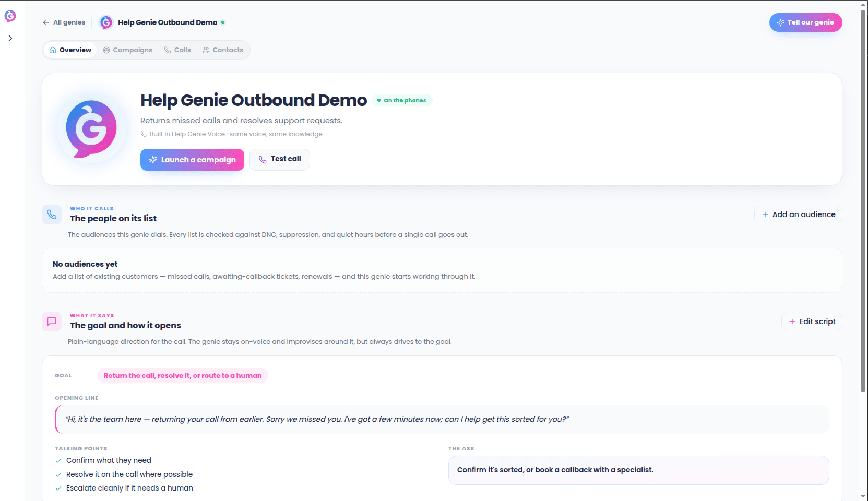Launch a campaign
Viewport: 868px width, 501px height.
click(x=192, y=160)
